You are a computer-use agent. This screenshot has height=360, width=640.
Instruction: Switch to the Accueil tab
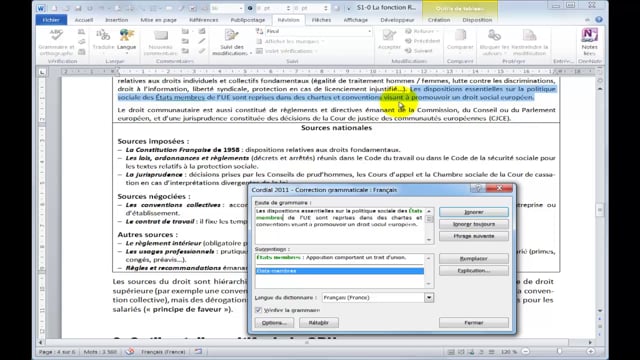(x=84, y=20)
